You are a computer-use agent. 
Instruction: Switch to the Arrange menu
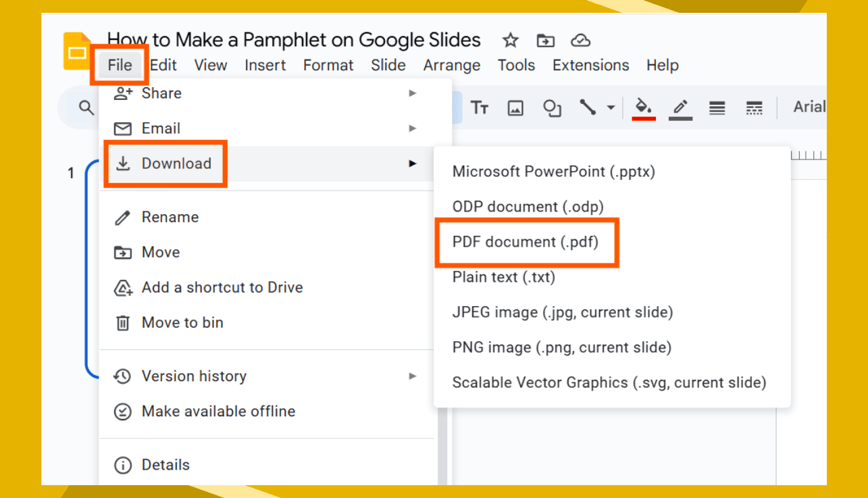(x=451, y=65)
